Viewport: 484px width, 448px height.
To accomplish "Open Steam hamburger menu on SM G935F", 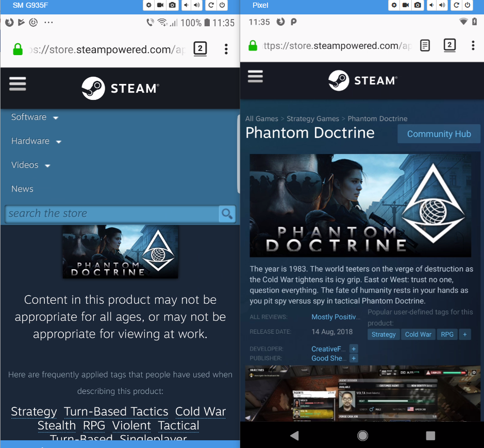I will 18,84.
